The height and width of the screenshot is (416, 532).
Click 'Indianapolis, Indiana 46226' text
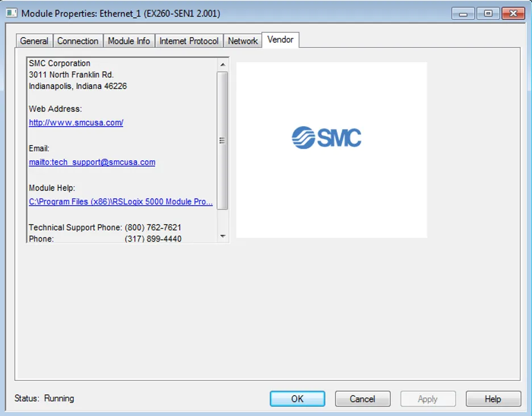click(x=78, y=86)
